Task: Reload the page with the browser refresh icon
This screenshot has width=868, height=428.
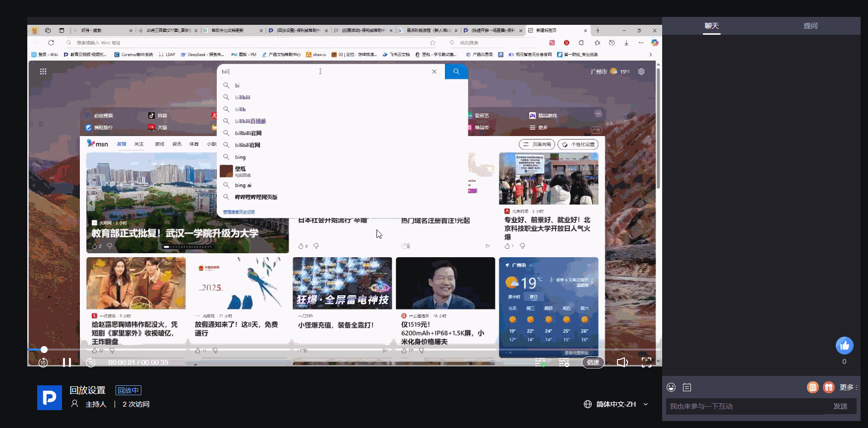Action: [x=51, y=43]
